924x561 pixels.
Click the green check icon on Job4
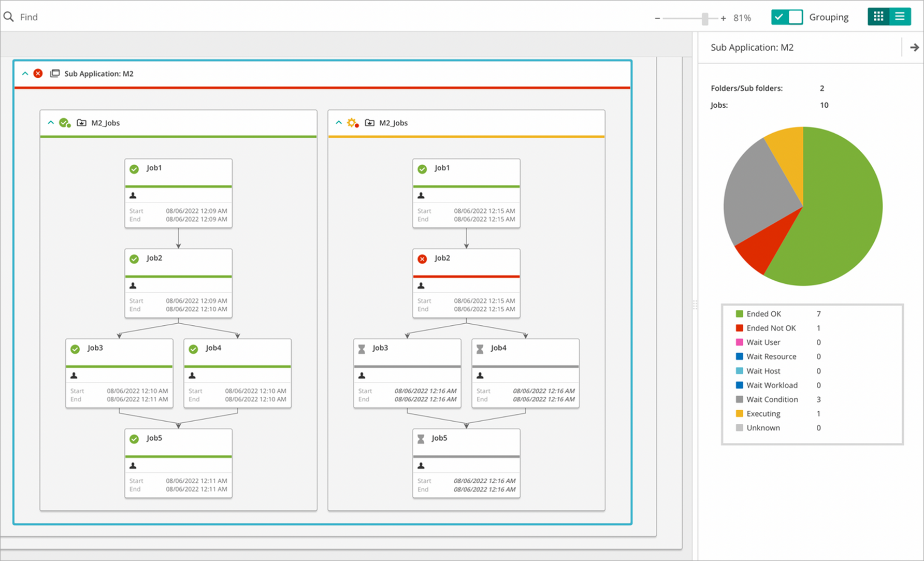(x=193, y=349)
